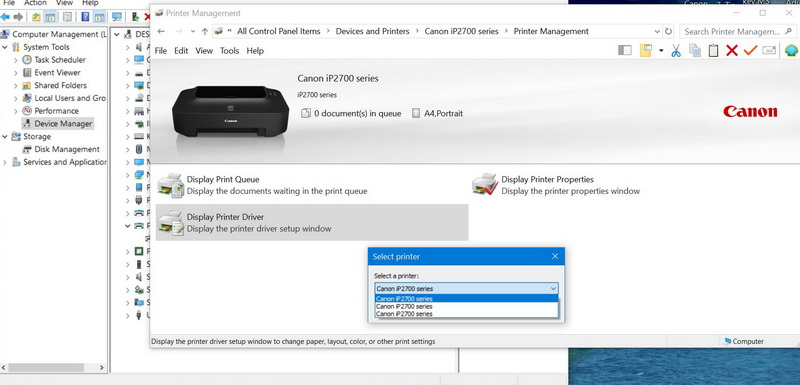
Task: Open View menu in Printer Management
Action: [204, 50]
